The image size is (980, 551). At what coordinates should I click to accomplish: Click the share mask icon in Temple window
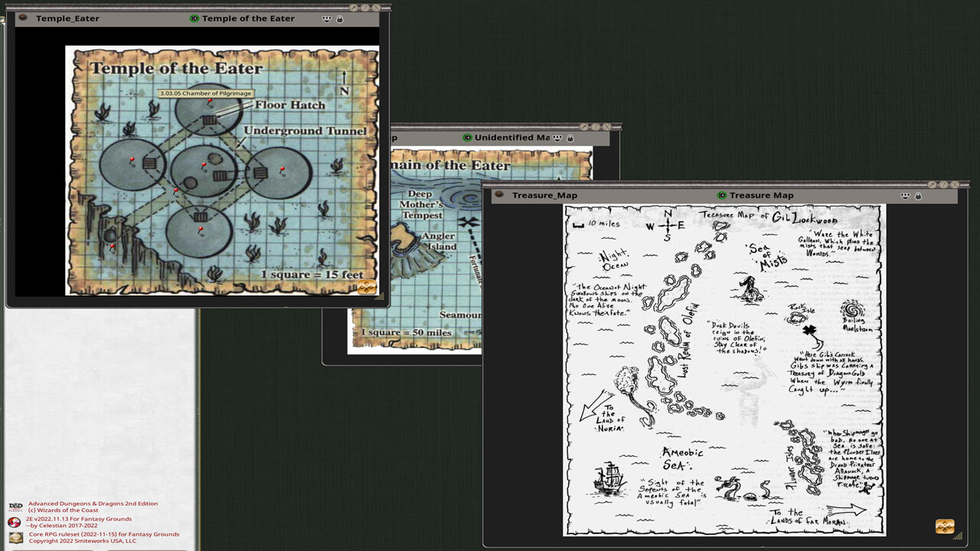327,18
